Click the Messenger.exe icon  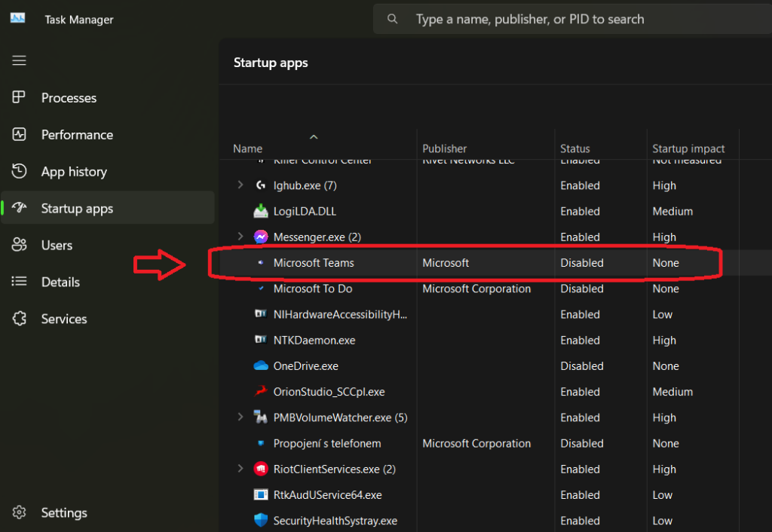pyautogui.click(x=260, y=237)
